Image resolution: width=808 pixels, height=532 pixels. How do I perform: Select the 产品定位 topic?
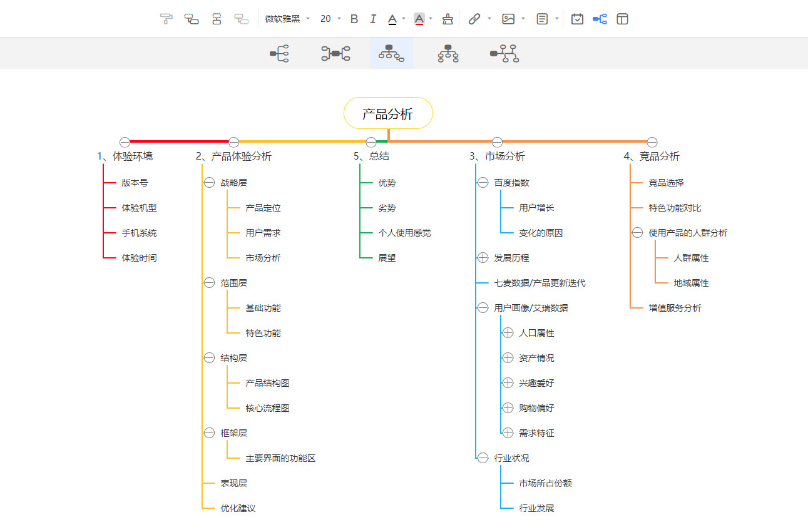[263, 208]
